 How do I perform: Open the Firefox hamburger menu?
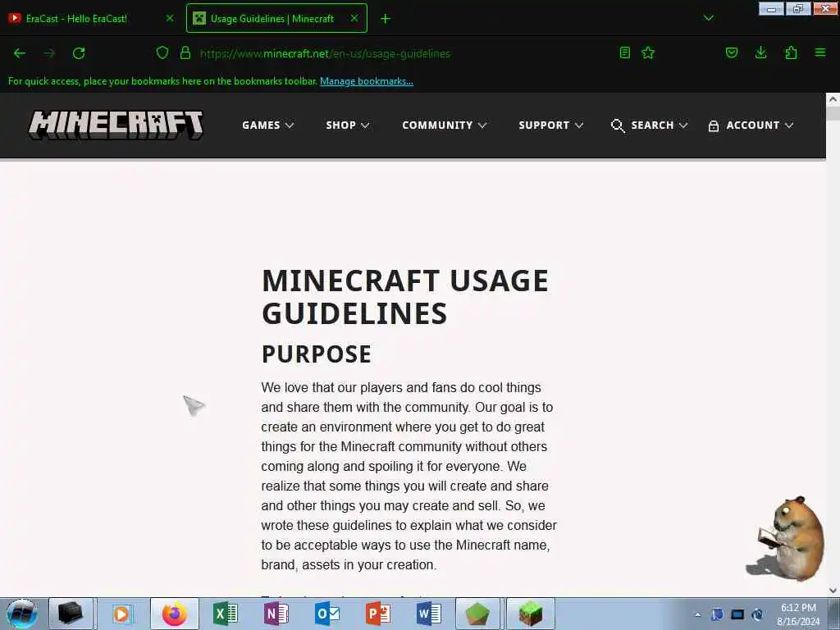820,52
